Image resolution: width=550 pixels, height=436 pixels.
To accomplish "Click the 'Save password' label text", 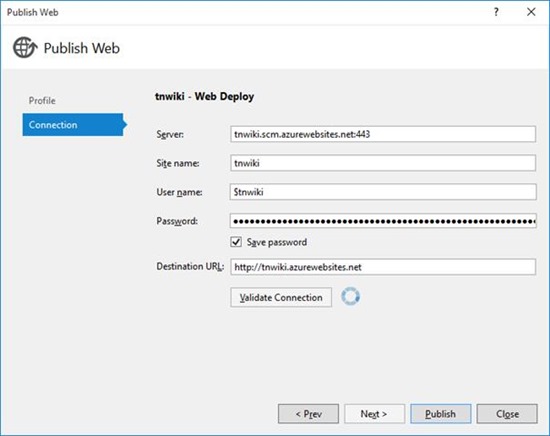I will pos(277,242).
